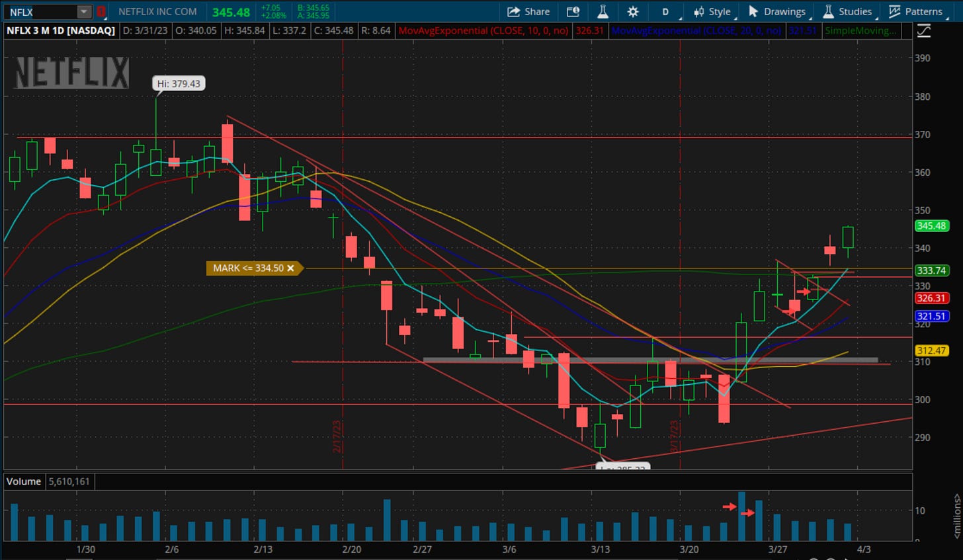Viewport: 963px width, 560px height.
Task: Click the candlestick icon in Style
Action: (698, 12)
